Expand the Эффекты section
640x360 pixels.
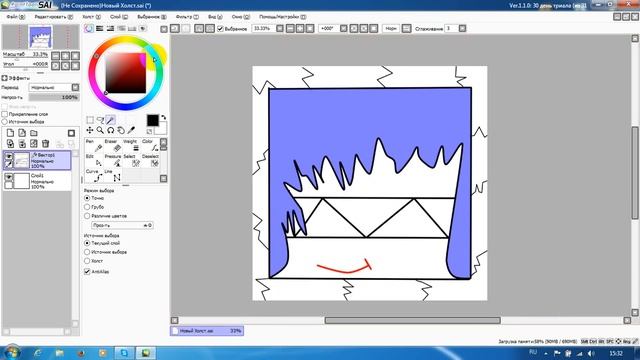coord(4,78)
